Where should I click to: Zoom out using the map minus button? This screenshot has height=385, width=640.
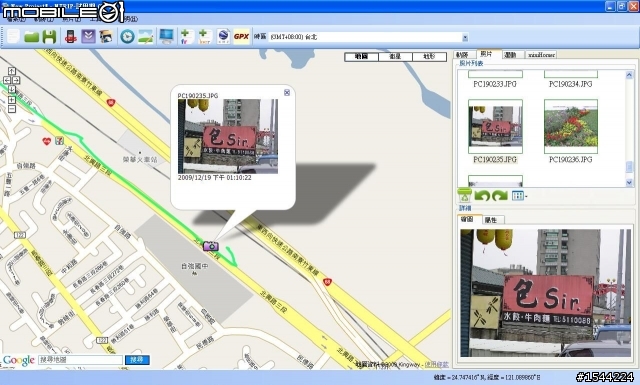point(11,109)
